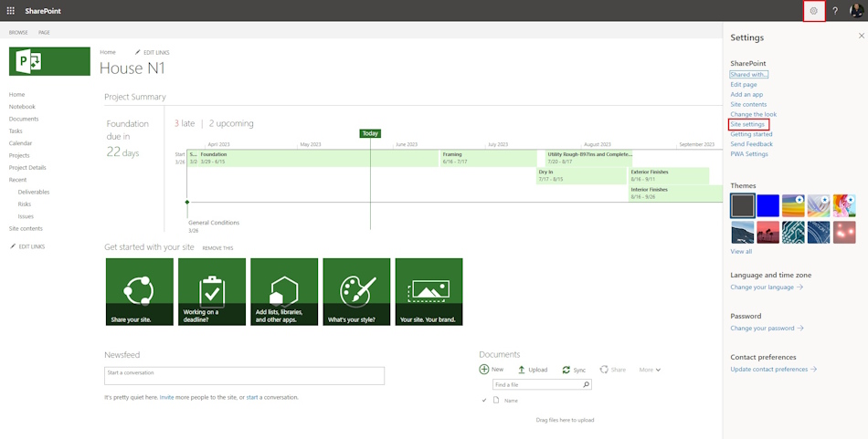Select the palm trees sunset theme

[767, 232]
